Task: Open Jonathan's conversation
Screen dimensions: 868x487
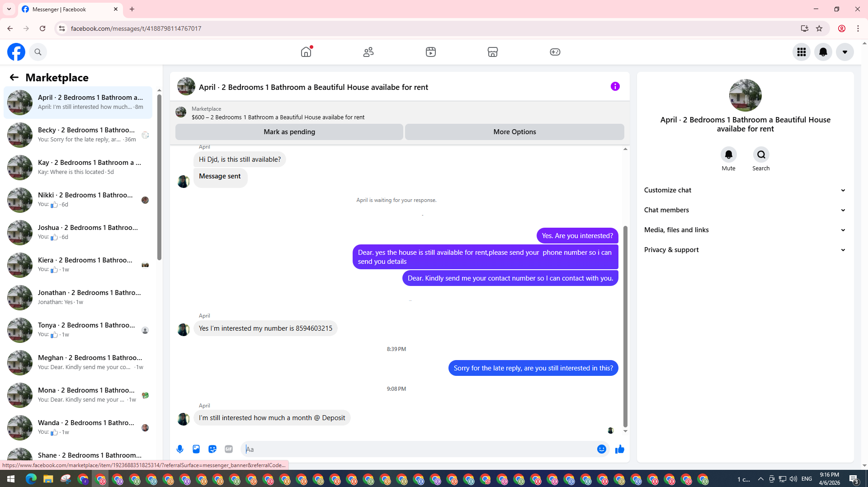Action: click(78, 297)
